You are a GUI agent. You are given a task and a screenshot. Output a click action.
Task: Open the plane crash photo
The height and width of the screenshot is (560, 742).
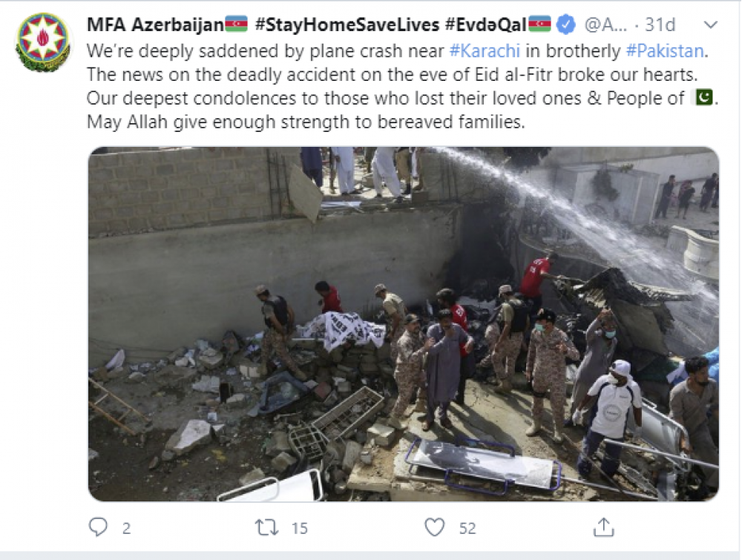(x=404, y=324)
